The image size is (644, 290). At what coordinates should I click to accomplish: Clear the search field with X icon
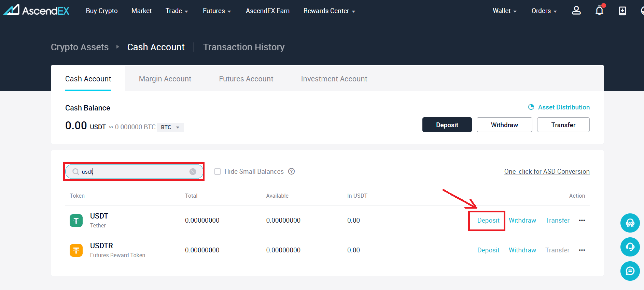click(193, 172)
